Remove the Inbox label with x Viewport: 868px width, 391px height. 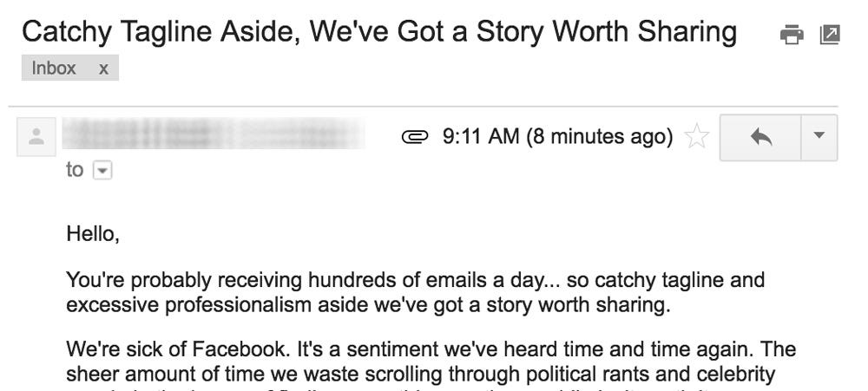pyautogui.click(x=103, y=68)
